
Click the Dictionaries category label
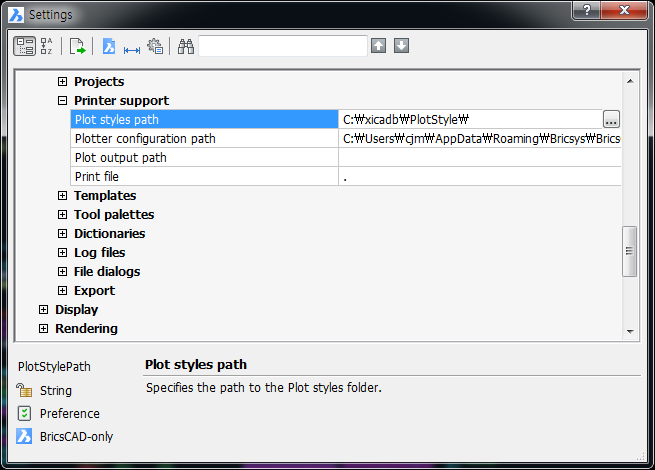tap(109, 234)
